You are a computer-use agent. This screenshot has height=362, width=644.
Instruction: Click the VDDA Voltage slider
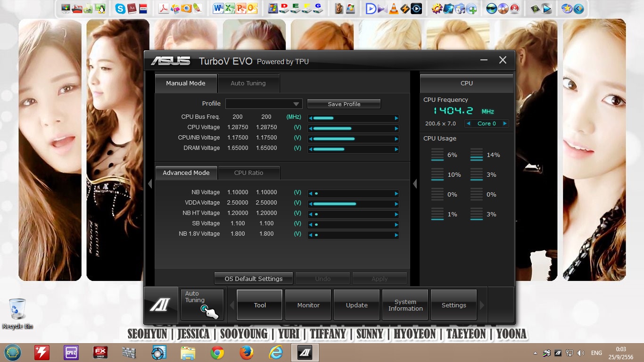[x=354, y=204]
